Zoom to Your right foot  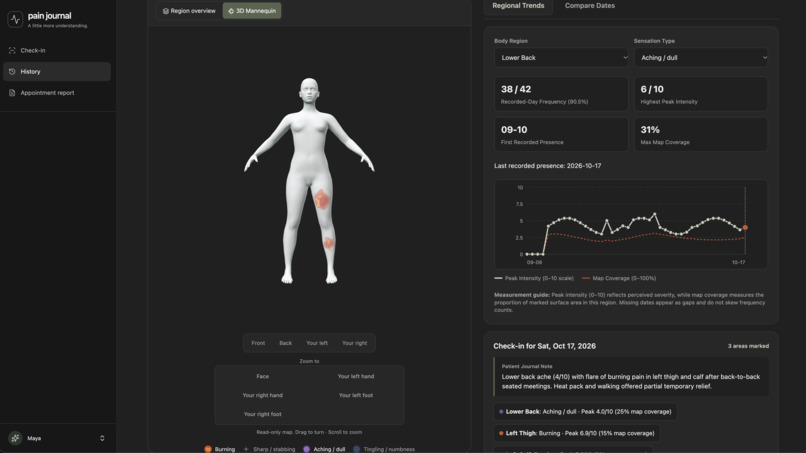point(263,414)
